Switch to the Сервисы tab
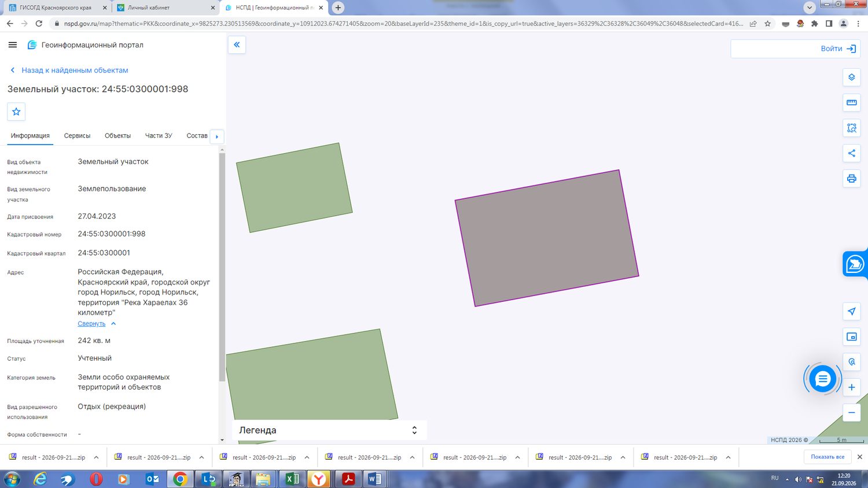Image resolution: width=868 pixels, height=488 pixels. tap(77, 136)
